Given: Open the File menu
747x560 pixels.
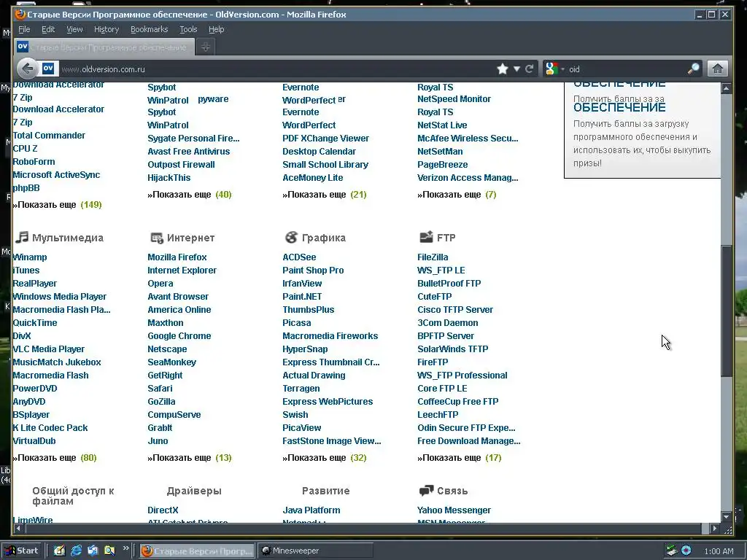Looking at the screenshot, I should tap(24, 29).
